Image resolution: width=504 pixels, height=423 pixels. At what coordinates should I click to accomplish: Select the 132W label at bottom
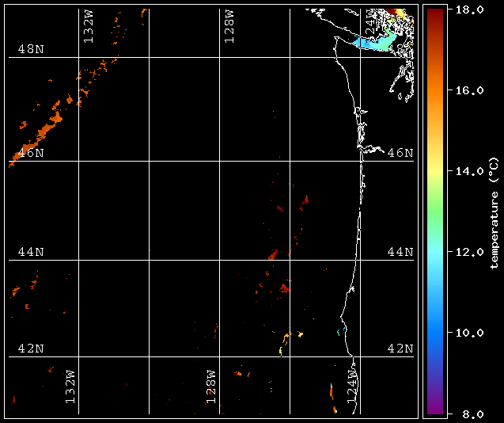click(x=70, y=387)
